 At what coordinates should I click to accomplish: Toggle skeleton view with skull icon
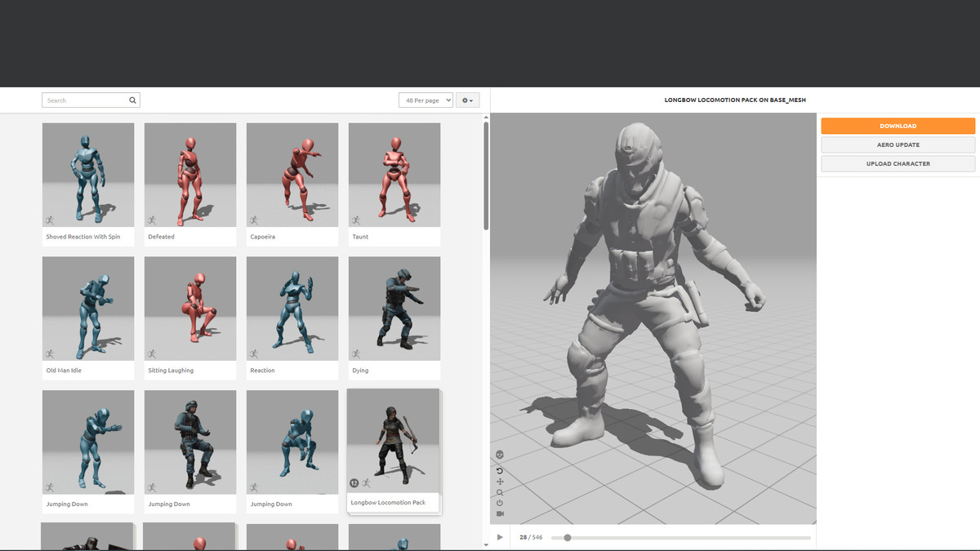[500, 455]
